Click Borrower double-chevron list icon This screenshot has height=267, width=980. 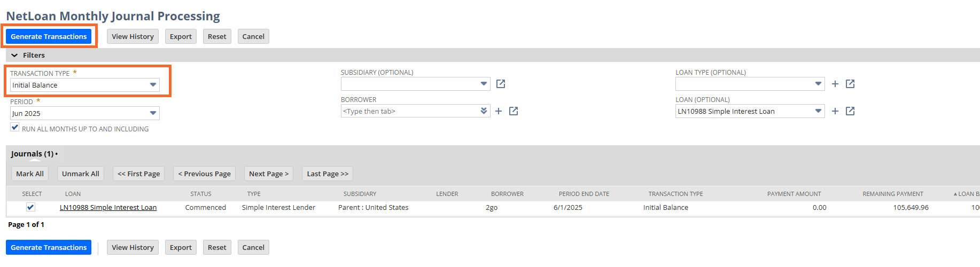click(x=484, y=111)
